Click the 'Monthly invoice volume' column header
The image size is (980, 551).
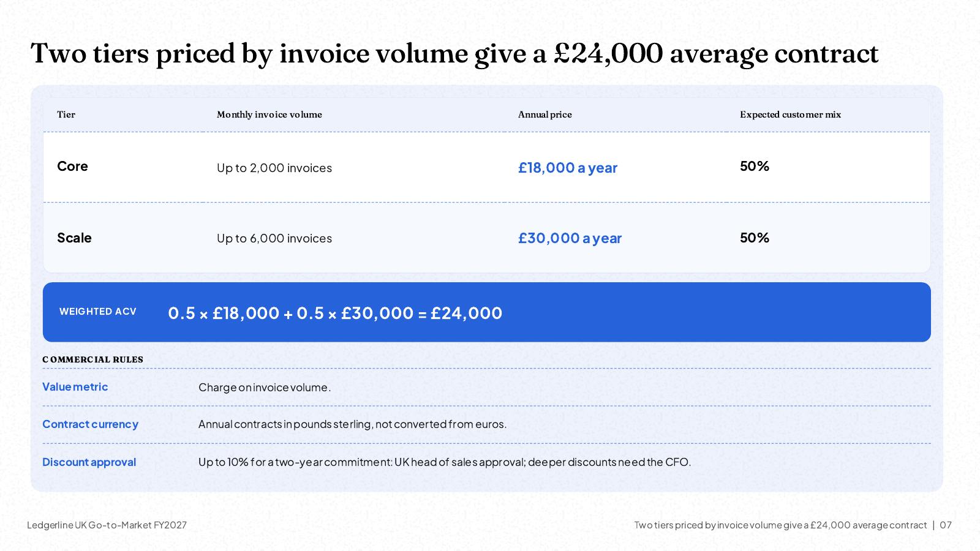click(269, 114)
